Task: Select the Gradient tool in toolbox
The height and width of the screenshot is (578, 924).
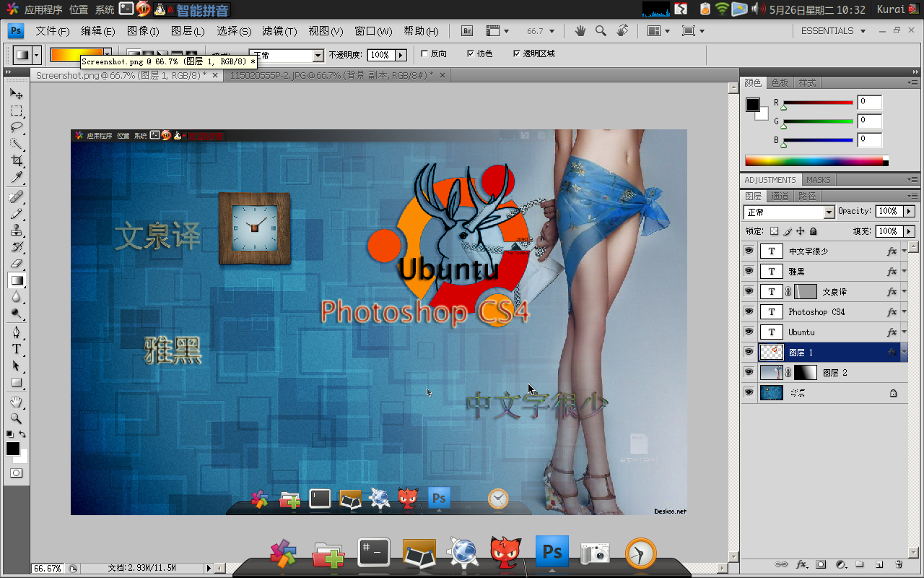Action: point(16,280)
